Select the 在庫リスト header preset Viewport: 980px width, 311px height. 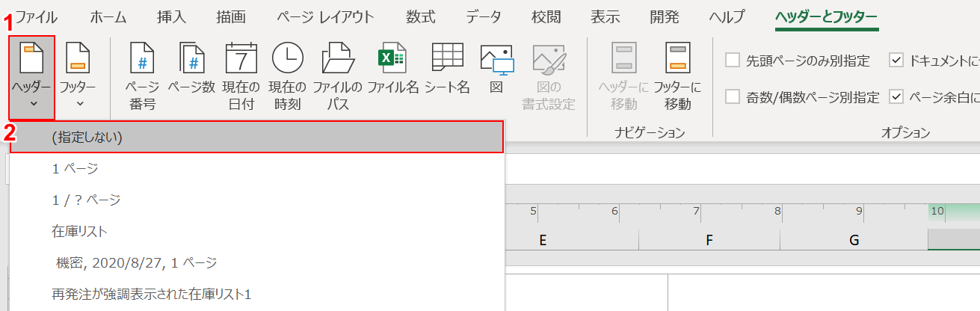point(80,231)
